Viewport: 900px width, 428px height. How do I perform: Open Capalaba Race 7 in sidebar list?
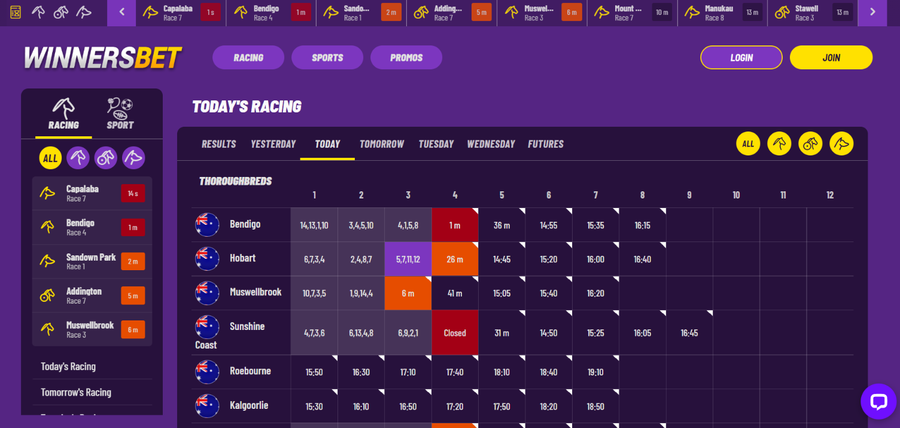coord(92,193)
